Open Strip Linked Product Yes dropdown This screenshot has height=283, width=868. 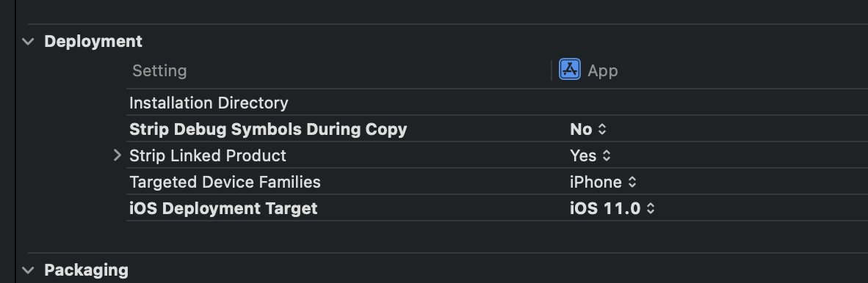pyautogui.click(x=590, y=156)
